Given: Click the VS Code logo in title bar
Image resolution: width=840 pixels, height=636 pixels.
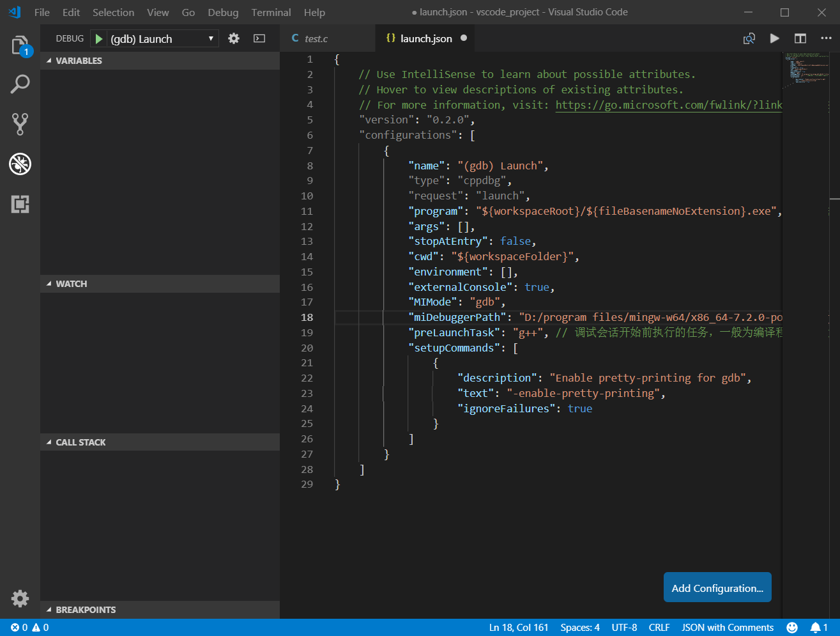Looking at the screenshot, I should 15,12.
